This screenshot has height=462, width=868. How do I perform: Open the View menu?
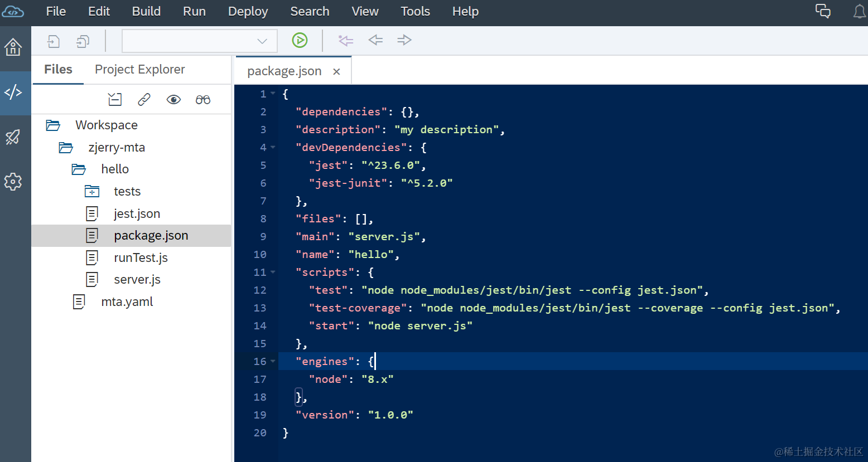[365, 12]
